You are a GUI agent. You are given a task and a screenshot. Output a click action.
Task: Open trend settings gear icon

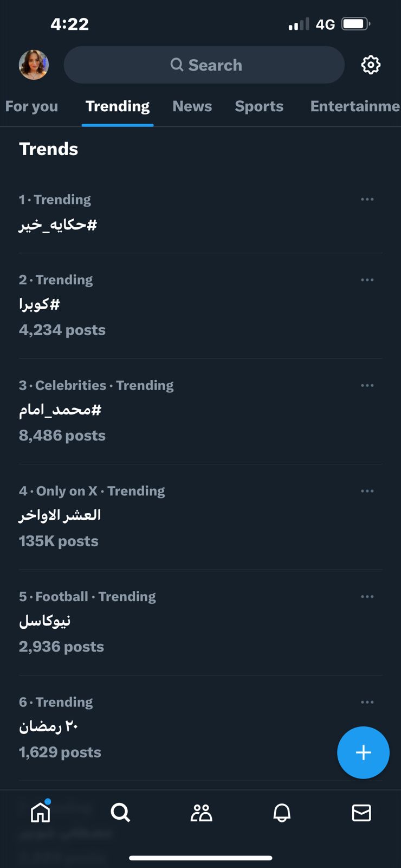[x=371, y=65]
